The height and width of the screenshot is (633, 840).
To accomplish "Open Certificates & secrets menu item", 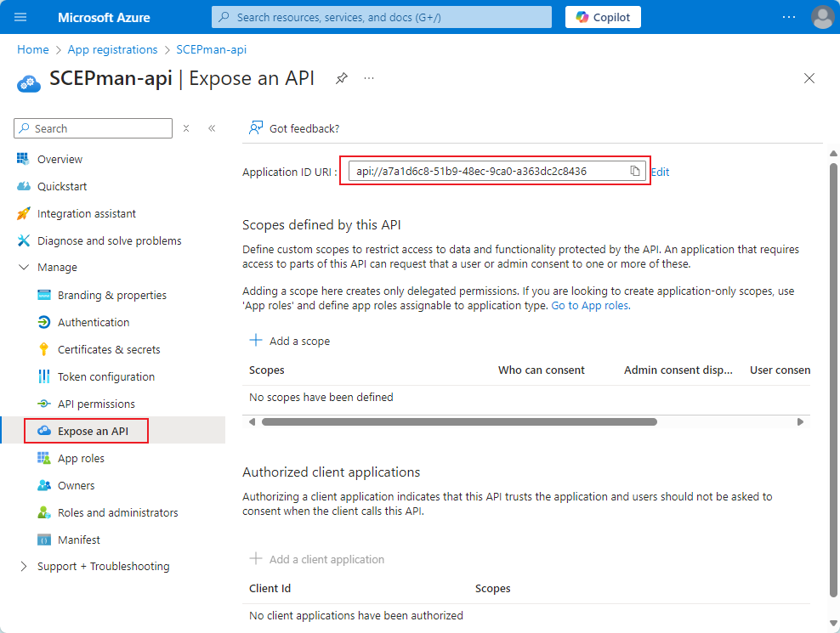I will pos(108,349).
